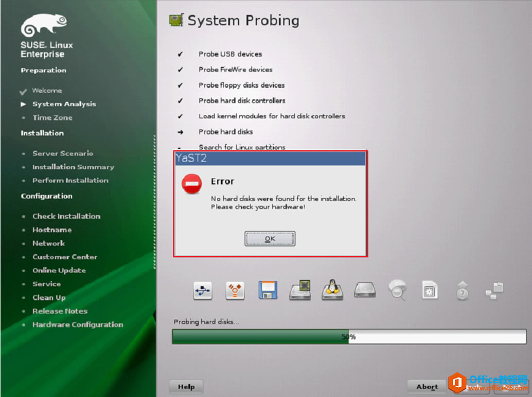Select Service step

(46, 284)
